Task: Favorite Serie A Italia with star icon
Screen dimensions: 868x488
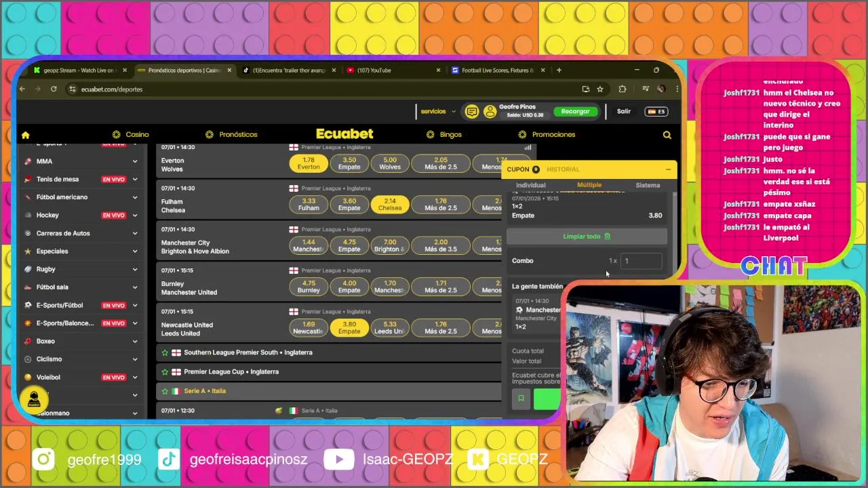Action: pos(165,391)
